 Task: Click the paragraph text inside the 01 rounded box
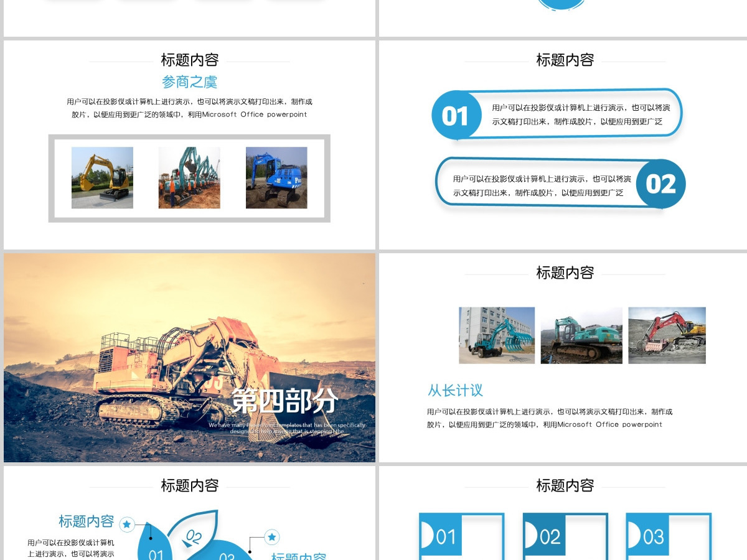(x=581, y=114)
